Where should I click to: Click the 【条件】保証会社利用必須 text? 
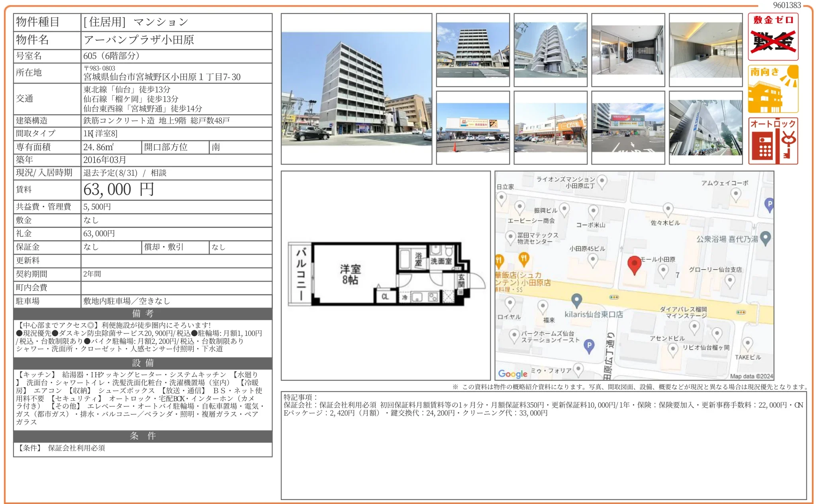tap(61, 448)
